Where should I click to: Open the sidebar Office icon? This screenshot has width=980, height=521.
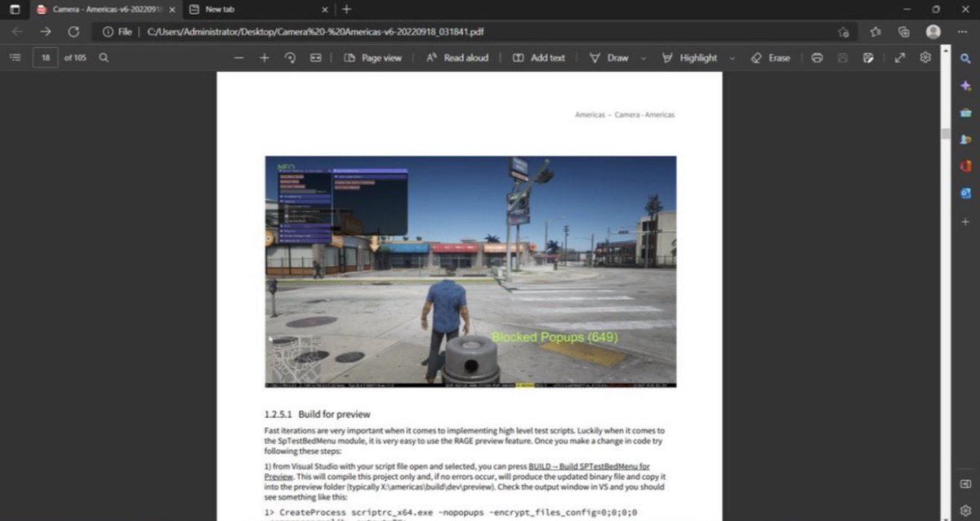point(965,167)
